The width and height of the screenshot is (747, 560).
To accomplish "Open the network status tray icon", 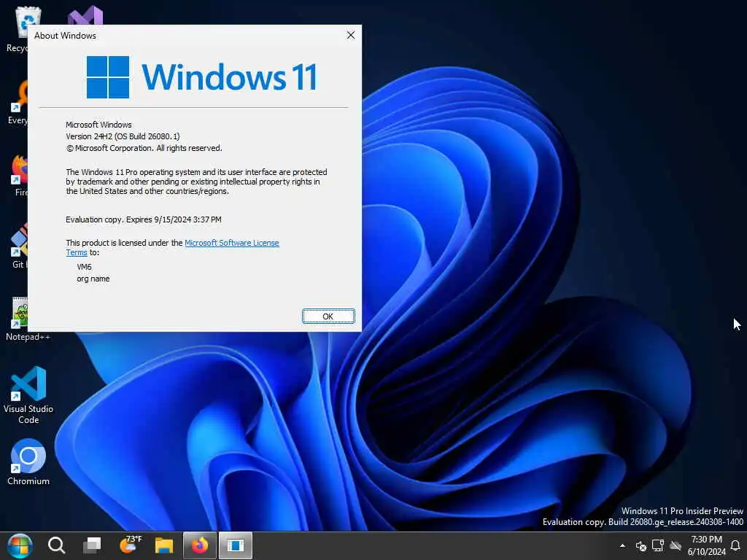I will coord(658,545).
